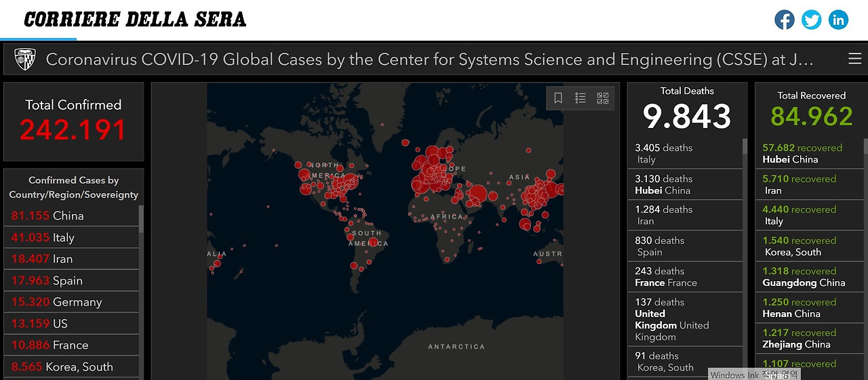The image size is (868, 380).
Task: Click the ASIA map label
Action: (519, 177)
